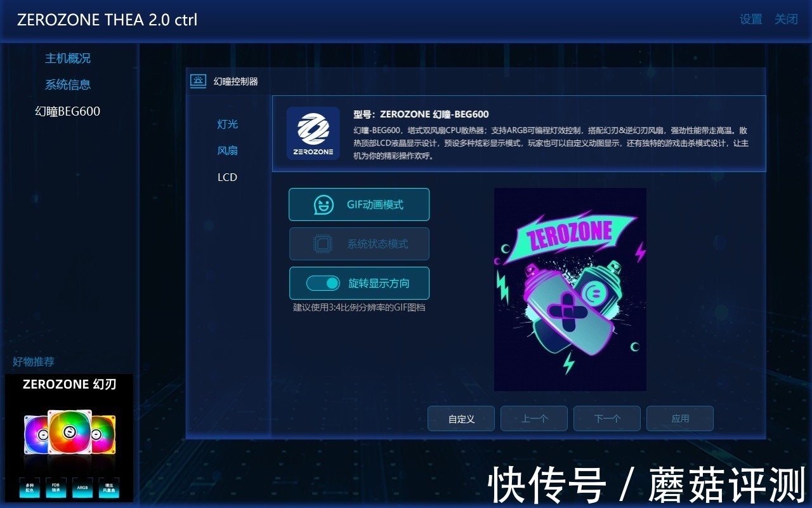This screenshot has height=508, width=812.
Task: Click 关闭 in the title bar
Action: pos(786,20)
